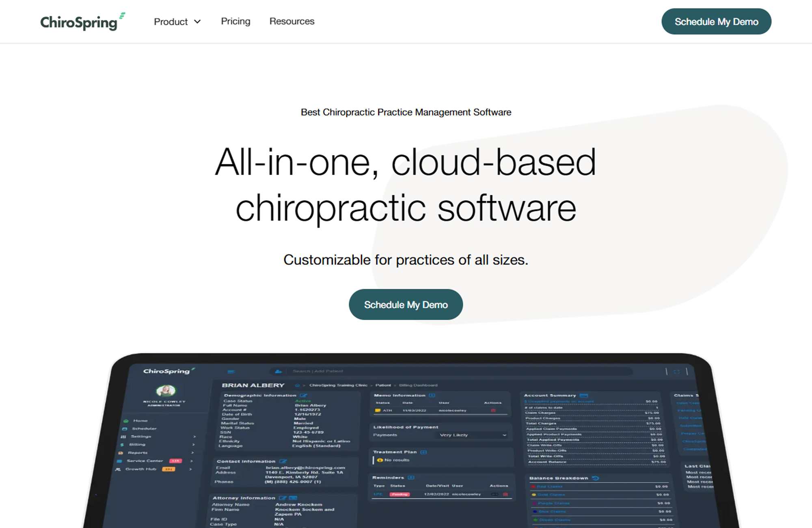Expand the Growth Hub submenu chevron
The height and width of the screenshot is (528, 812).
(190, 470)
